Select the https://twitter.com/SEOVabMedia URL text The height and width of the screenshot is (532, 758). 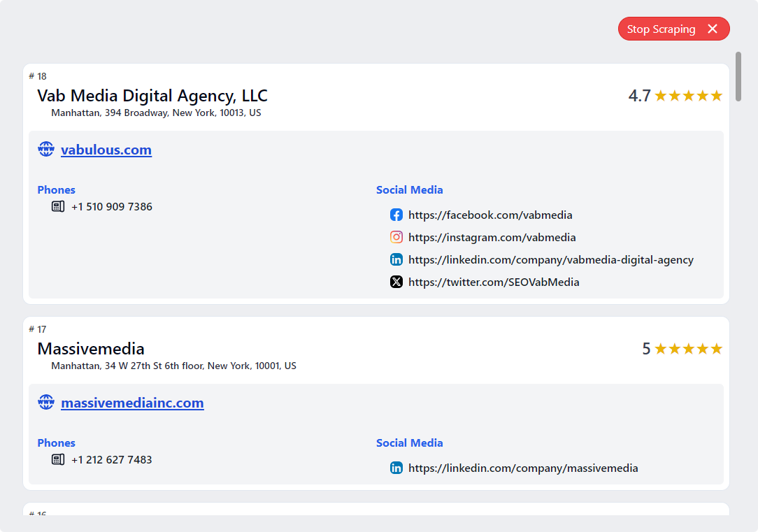494,282
